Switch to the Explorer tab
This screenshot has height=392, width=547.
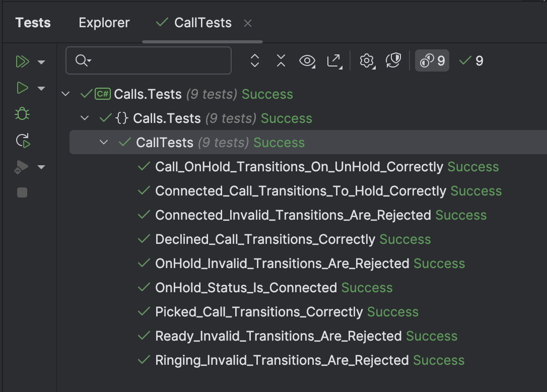pos(104,22)
